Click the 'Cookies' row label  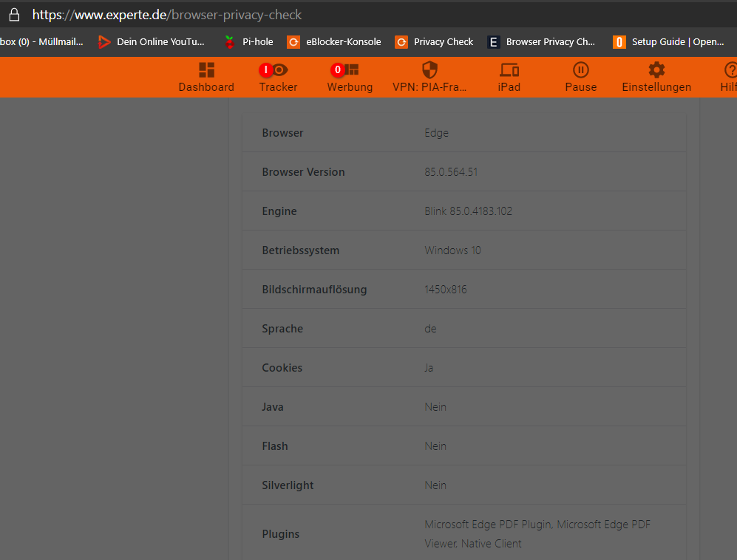282,368
